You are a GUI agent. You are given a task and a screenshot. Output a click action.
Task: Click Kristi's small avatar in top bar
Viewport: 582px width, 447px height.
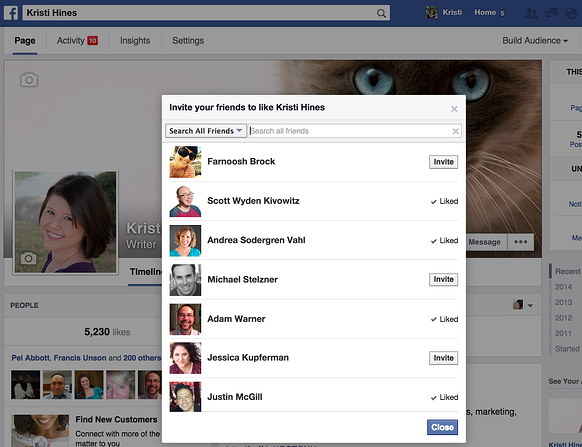431,13
